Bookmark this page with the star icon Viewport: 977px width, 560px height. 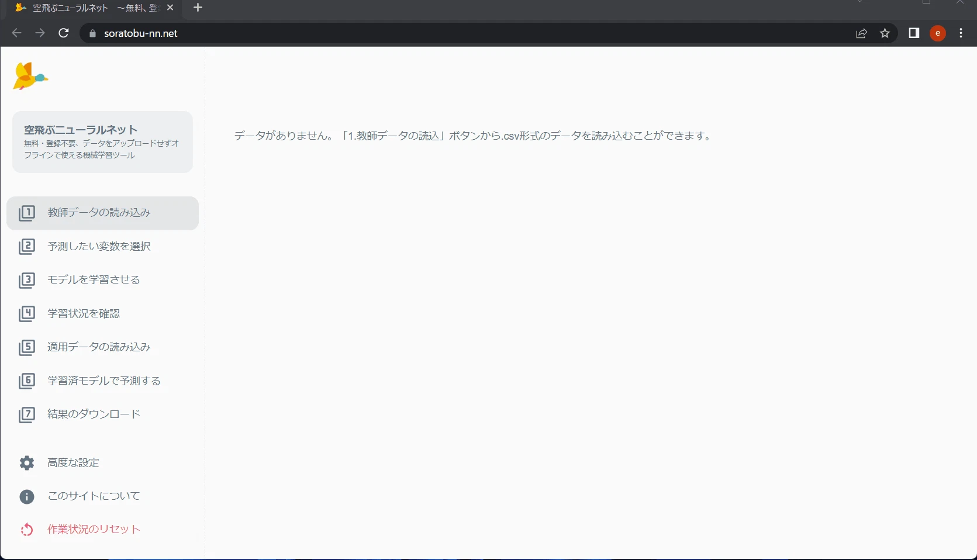(885, 33)
